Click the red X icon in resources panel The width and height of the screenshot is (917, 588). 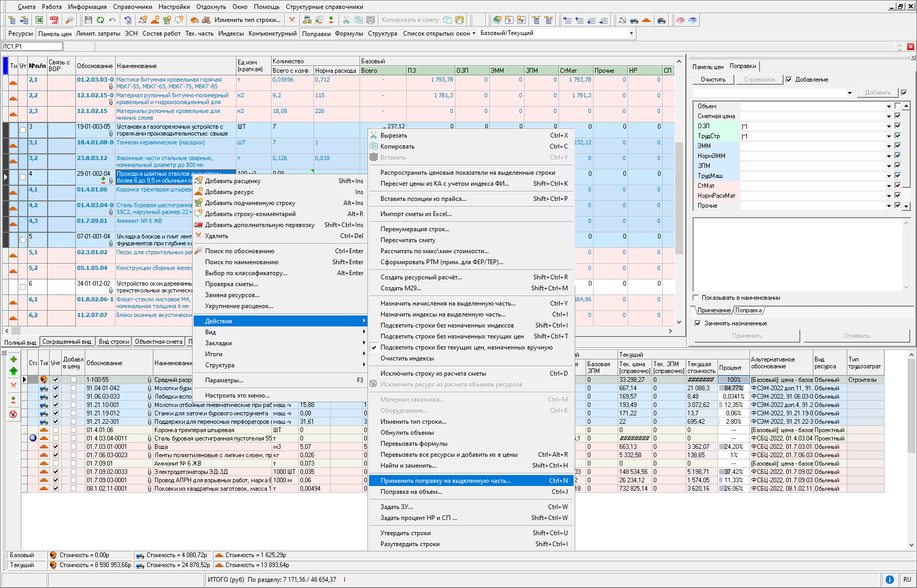(14, 385)
